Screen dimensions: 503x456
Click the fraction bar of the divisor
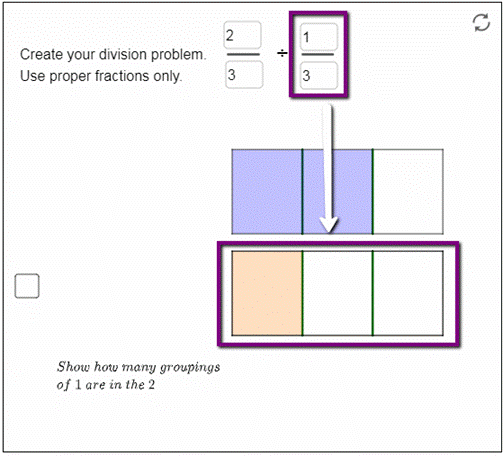pyautogui.click(x=318, y=54)
